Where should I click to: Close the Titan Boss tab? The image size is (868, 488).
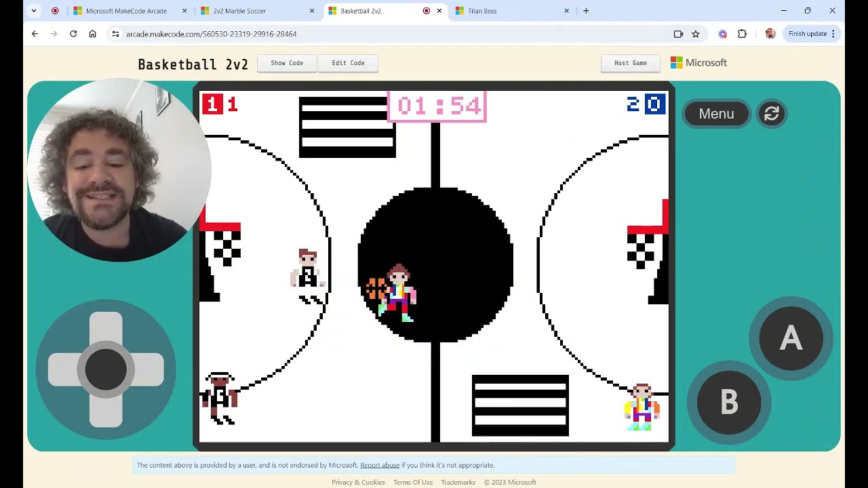pos(567,11)
